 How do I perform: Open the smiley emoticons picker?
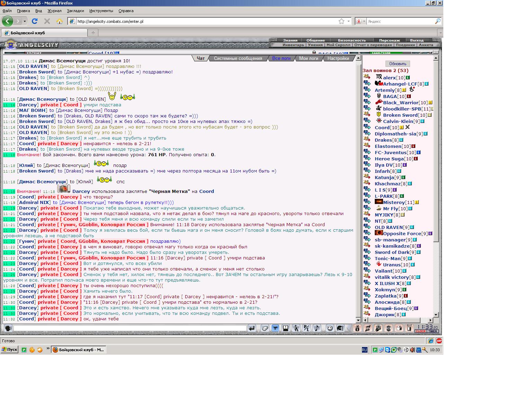(x=330, y=328)
